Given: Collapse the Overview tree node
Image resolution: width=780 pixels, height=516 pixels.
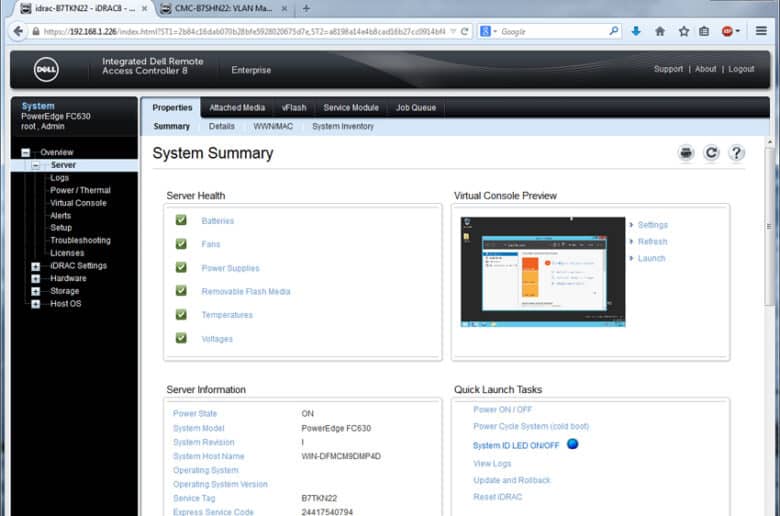Looking at the screenshot, I should (x=26, y=153).
